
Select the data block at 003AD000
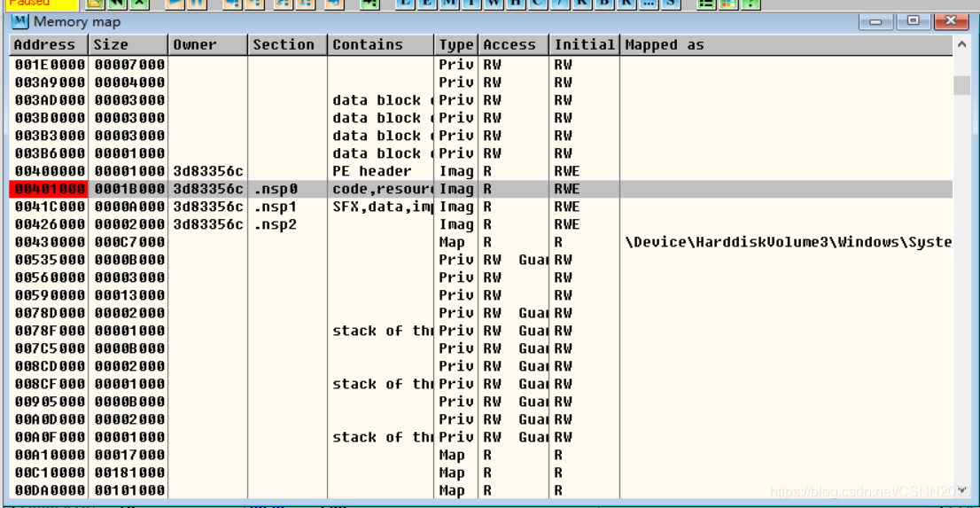point(481,100)
